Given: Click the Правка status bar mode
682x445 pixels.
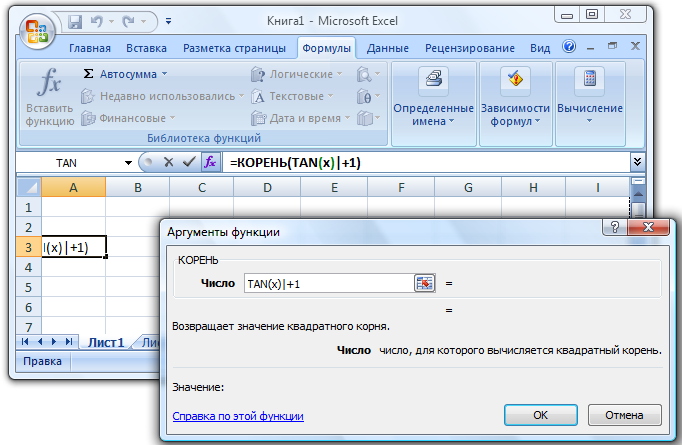Looking at the screenshot, I should tap(42, 361).
